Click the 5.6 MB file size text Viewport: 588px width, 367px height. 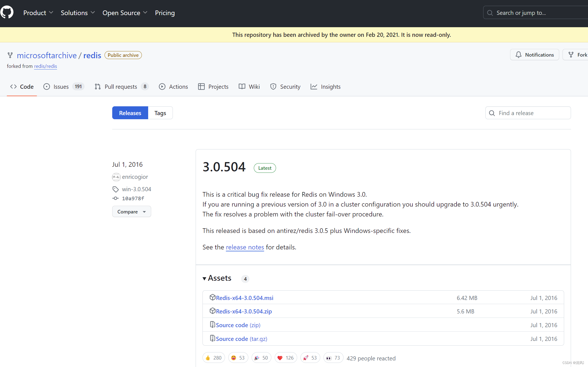(x=465, y=311)
